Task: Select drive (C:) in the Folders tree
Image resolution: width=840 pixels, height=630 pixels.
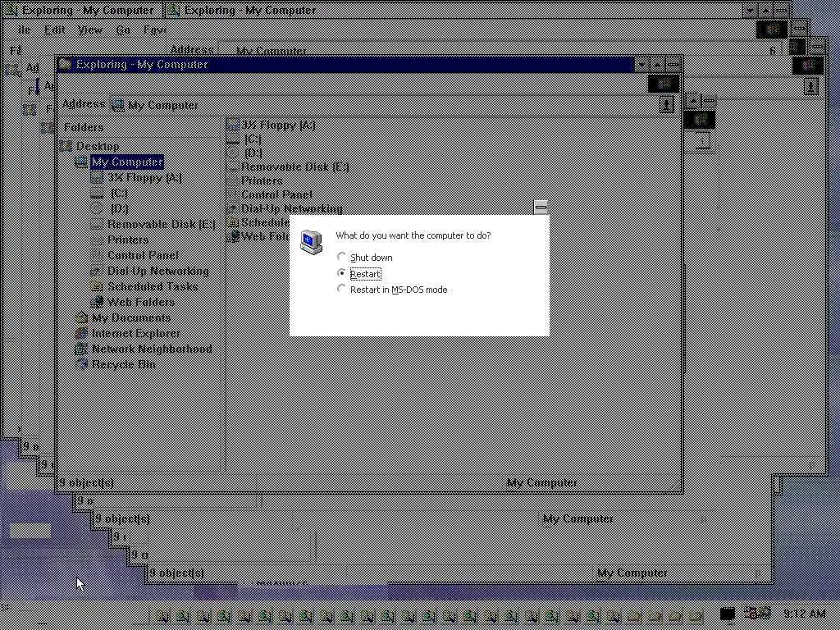Action: point(118,193)
